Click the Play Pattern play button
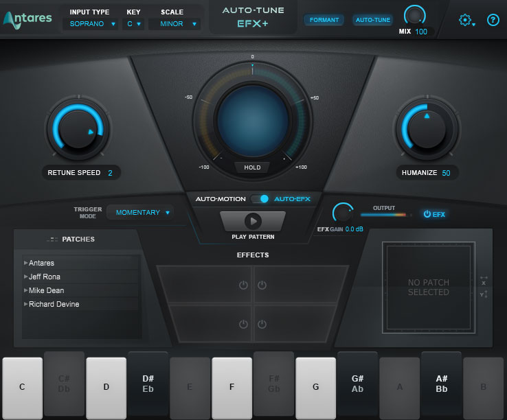This screenshot has height=420, width=507. (253, 221)
